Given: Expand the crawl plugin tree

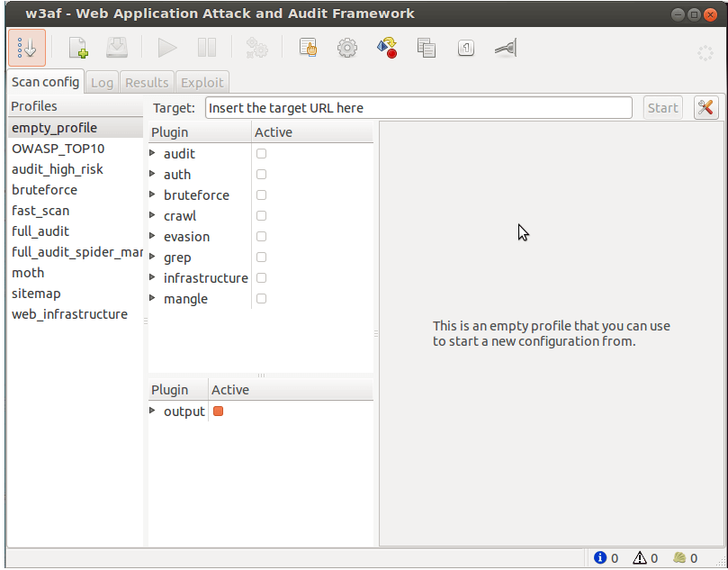Looking at the screenshot, I should tap(152, 215).
